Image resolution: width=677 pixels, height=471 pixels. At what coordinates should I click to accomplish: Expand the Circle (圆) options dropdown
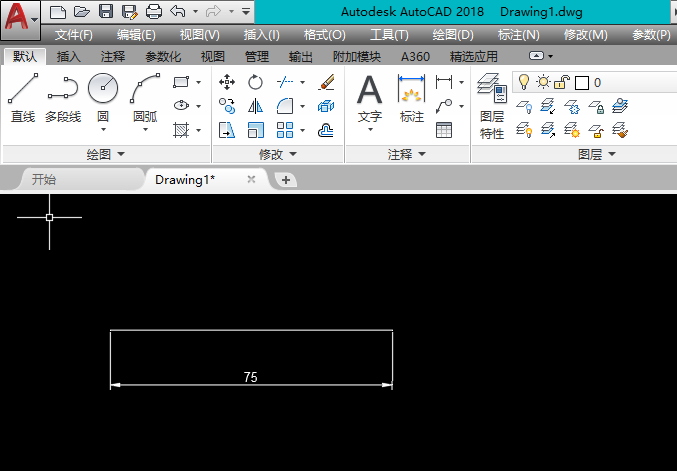point(103,130)
